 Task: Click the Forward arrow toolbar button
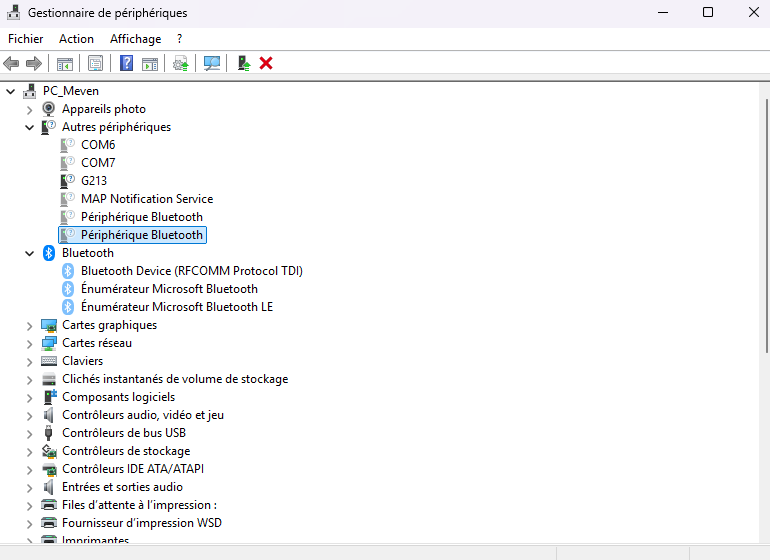33,63
